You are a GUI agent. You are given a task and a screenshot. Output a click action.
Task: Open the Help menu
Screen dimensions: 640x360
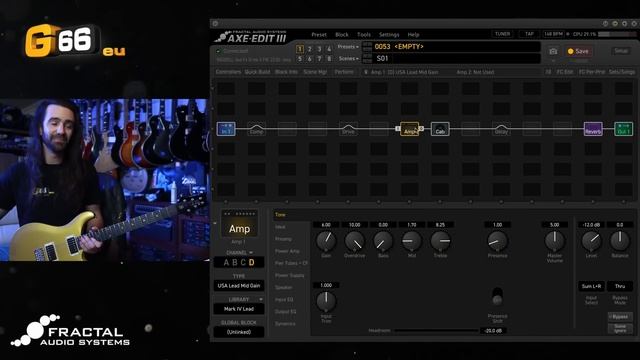coord(413,35)
